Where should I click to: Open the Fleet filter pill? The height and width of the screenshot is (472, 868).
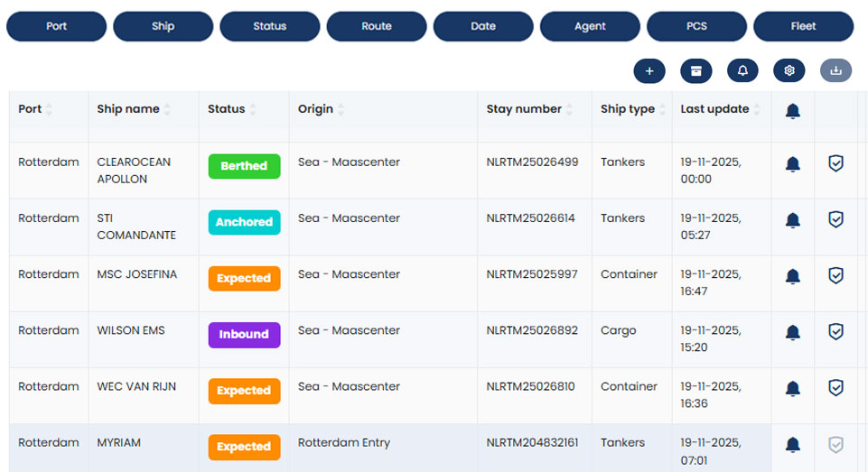803,26
